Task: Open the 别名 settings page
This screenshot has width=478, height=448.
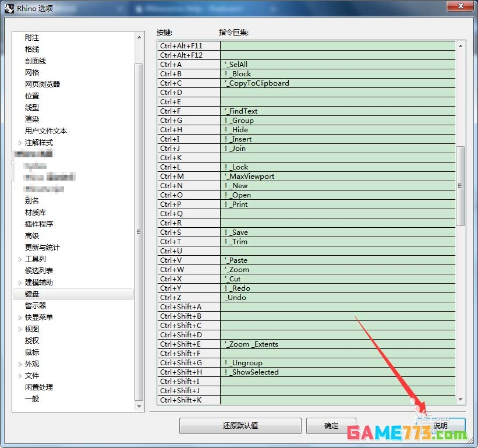Action: coord(32,200)
